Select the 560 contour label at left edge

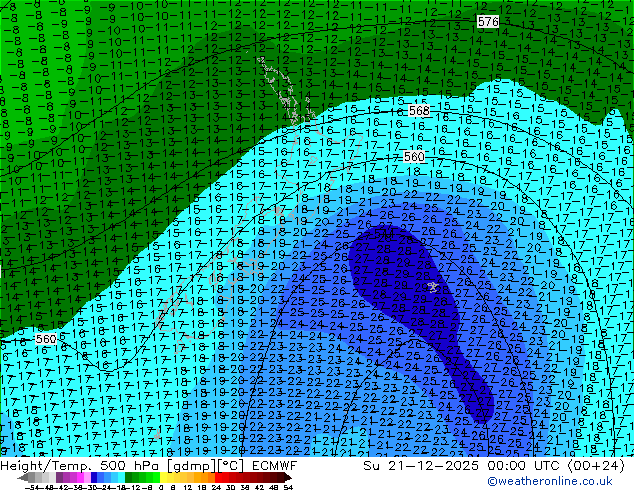tap(46, 340)
